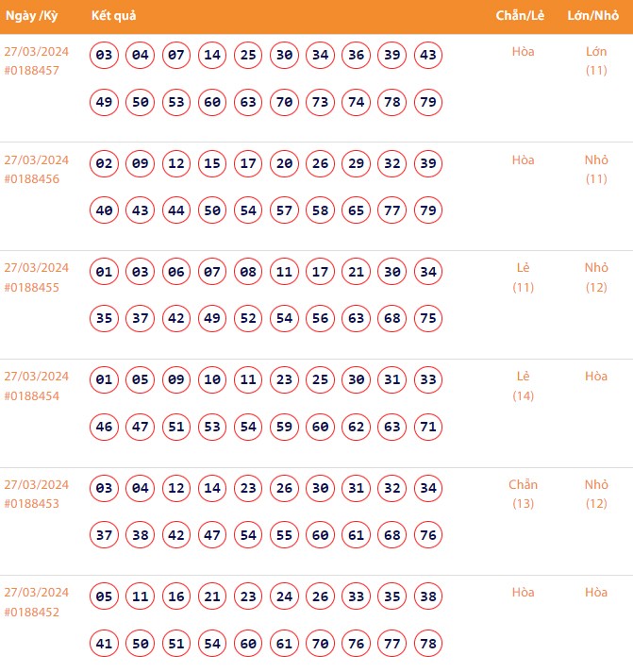This screenshot has height=672, width=633.
Task: Pick ball 44 in draw #0188456
Action: tap(176, 210)
